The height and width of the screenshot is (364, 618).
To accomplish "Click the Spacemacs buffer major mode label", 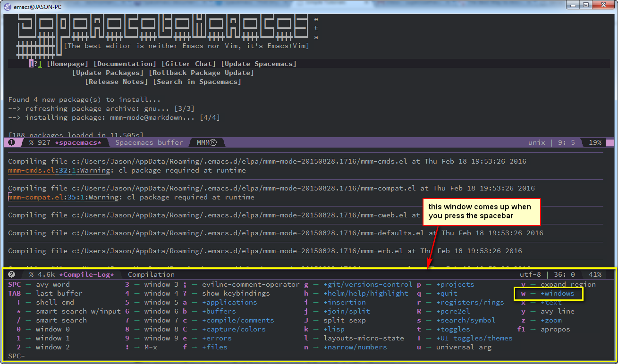I will 149,142.
